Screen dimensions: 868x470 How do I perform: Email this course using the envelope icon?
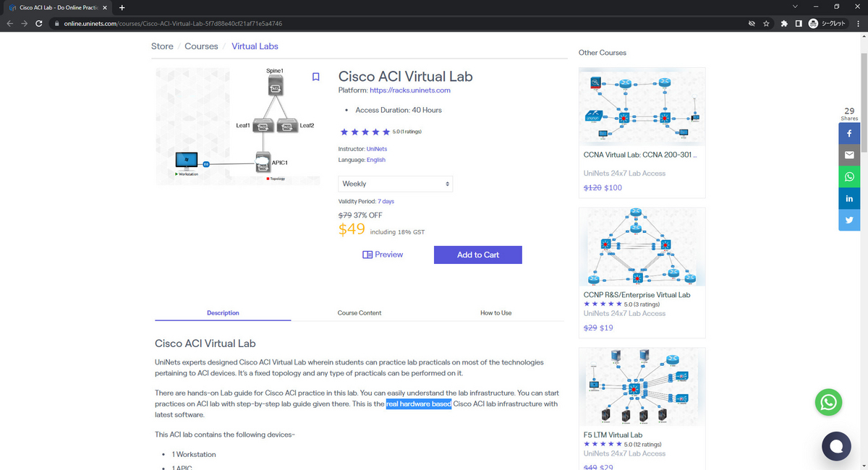click(x=849, y=155)
